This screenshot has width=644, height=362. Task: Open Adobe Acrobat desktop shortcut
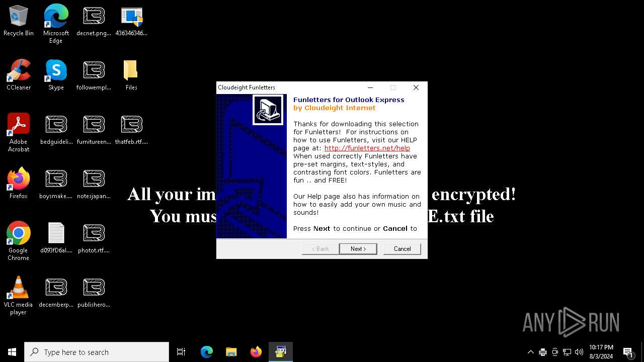[19, 132]
